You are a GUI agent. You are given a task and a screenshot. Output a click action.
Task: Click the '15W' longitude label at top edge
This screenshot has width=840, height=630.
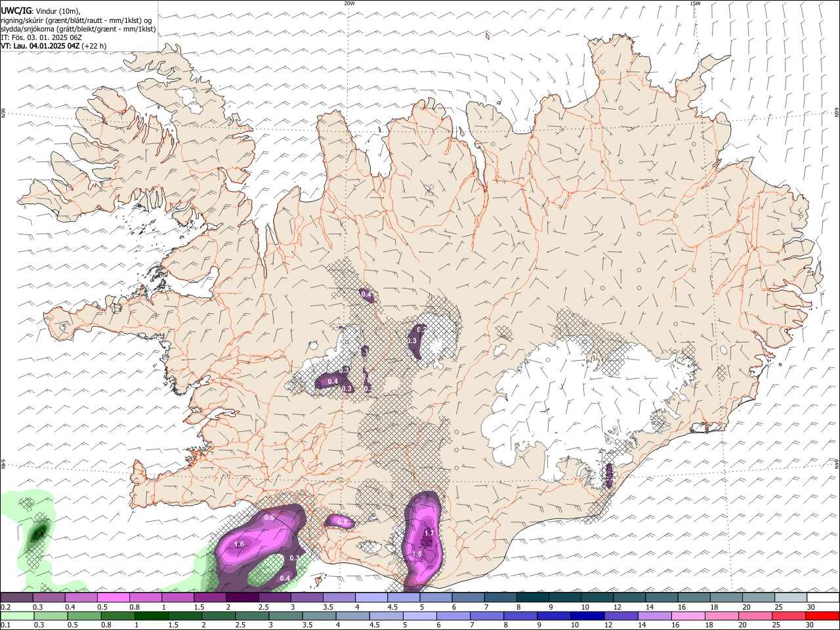click(695, 3)
